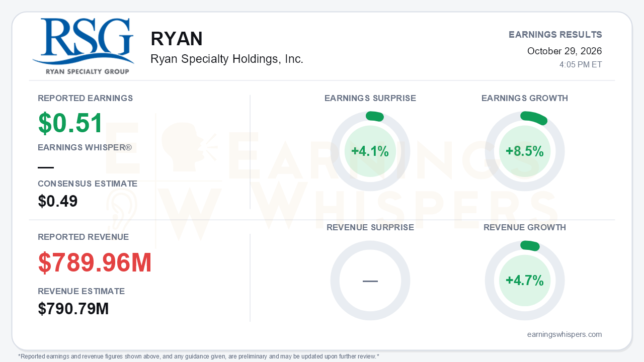Click the REVENUE SURPRISE heading

pos(370,227)
